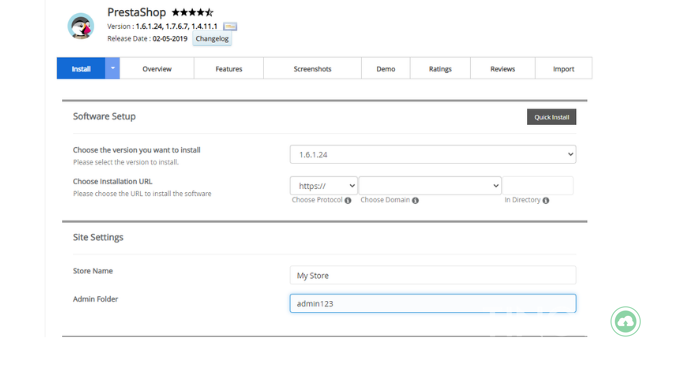Open the Choose Domain dropdown
The height and width of the screenshot is (375, 700).
click(x=430, y=186)
